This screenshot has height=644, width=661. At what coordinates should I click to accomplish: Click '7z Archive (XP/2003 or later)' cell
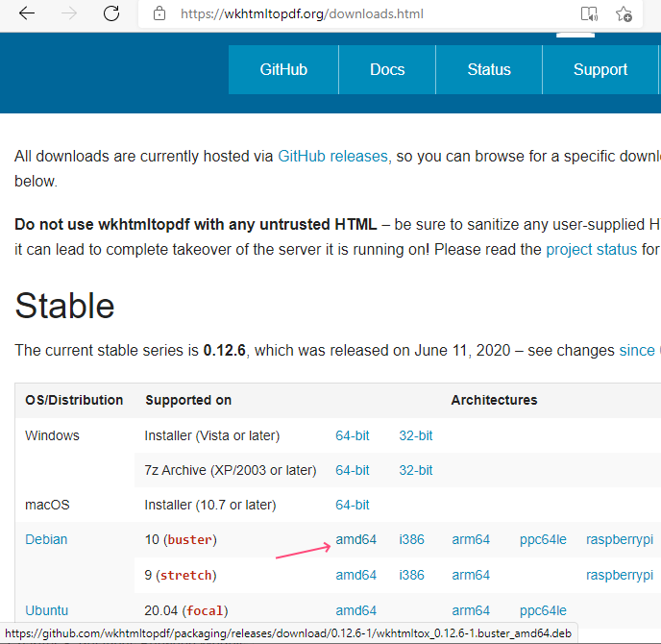[231, 470]
